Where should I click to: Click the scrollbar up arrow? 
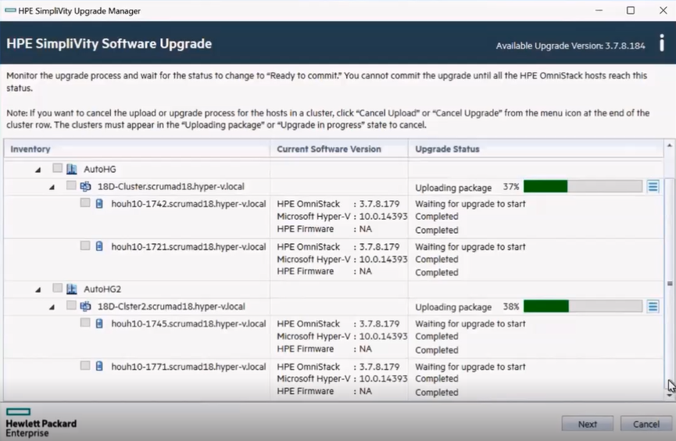click(x=669, y=146)
